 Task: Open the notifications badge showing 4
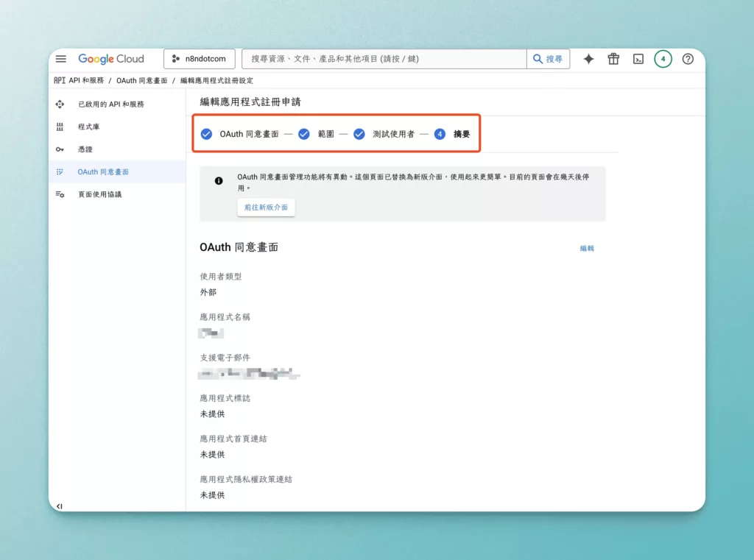click(663, 59)
